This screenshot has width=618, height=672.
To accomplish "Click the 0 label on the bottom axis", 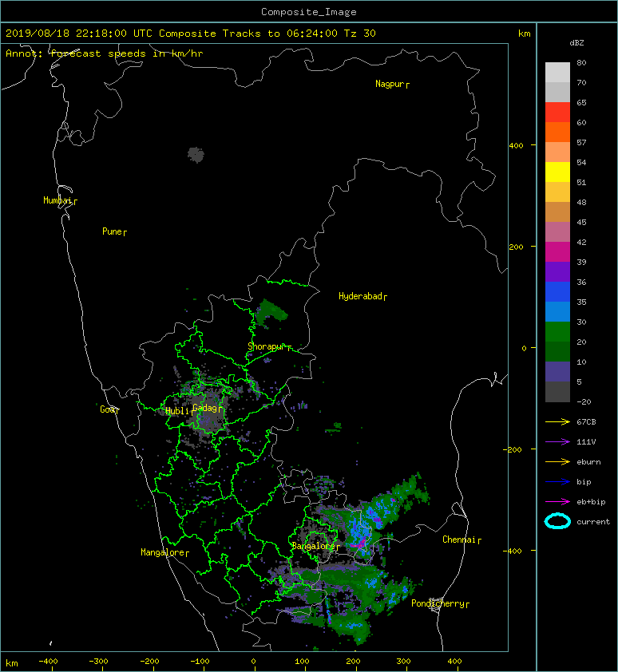I will pos(253,662).
